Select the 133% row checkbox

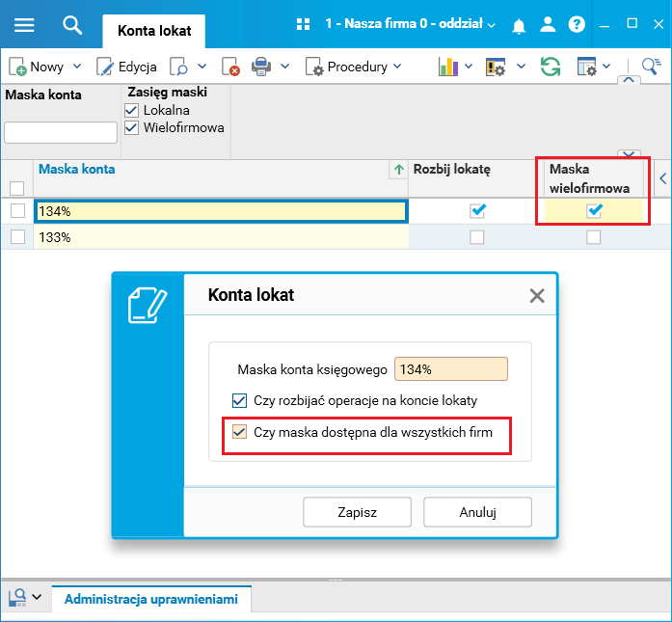[17, 236]
